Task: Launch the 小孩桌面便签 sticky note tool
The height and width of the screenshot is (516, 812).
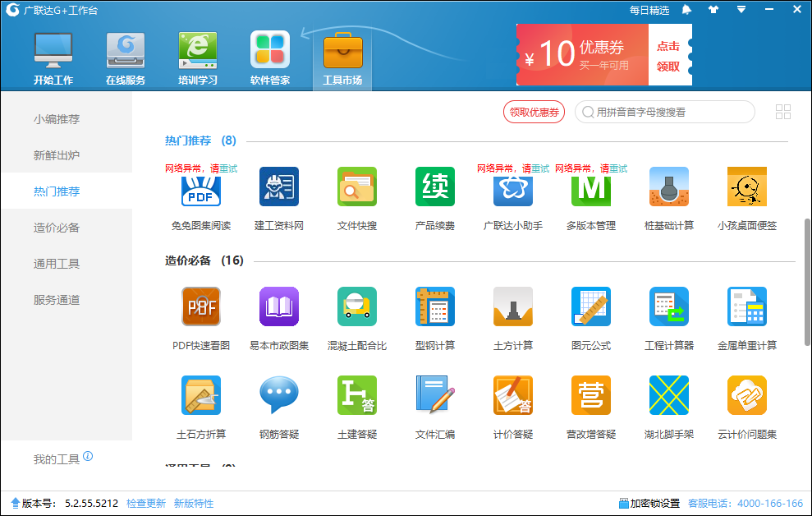Action: (747, 187)
